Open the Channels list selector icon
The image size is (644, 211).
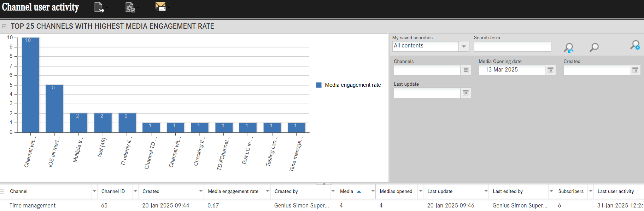(x=466, y=70)
